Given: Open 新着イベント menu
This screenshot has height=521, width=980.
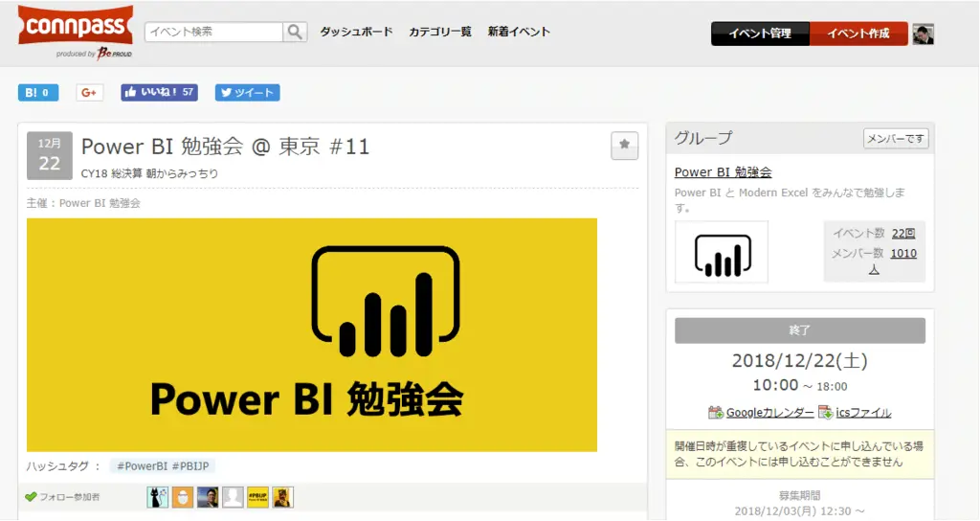Looking at the screenshot, I should pyautogui.click(x=519, y=32).
